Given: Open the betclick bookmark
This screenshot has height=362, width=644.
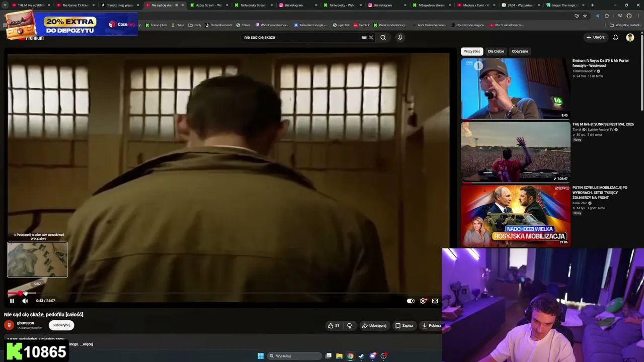Looking at the screenshot, I should tap(362, 25).
